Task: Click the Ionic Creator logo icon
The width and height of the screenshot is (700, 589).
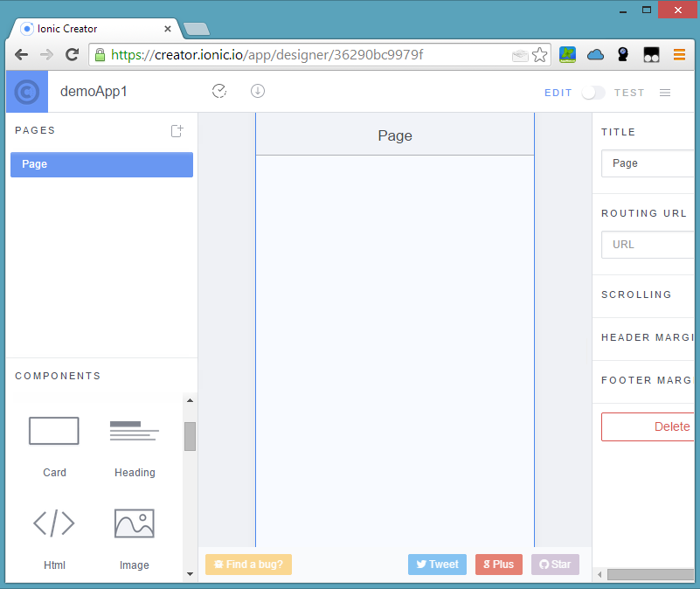Action: pyautogui.click(x=27, y=92)
